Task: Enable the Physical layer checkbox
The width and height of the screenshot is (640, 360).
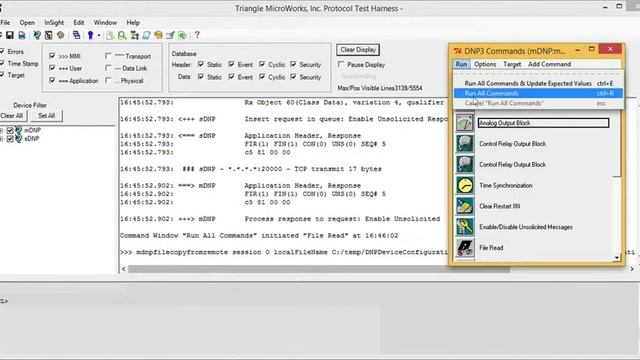Action: pyautogui.click(x=108, y=80)
